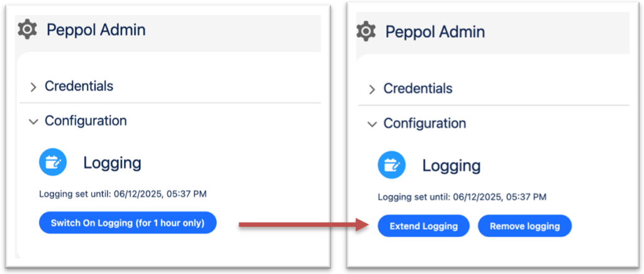Click the Peppol Admin title in the left panel
644x274 pixels.
click(96, 30)
